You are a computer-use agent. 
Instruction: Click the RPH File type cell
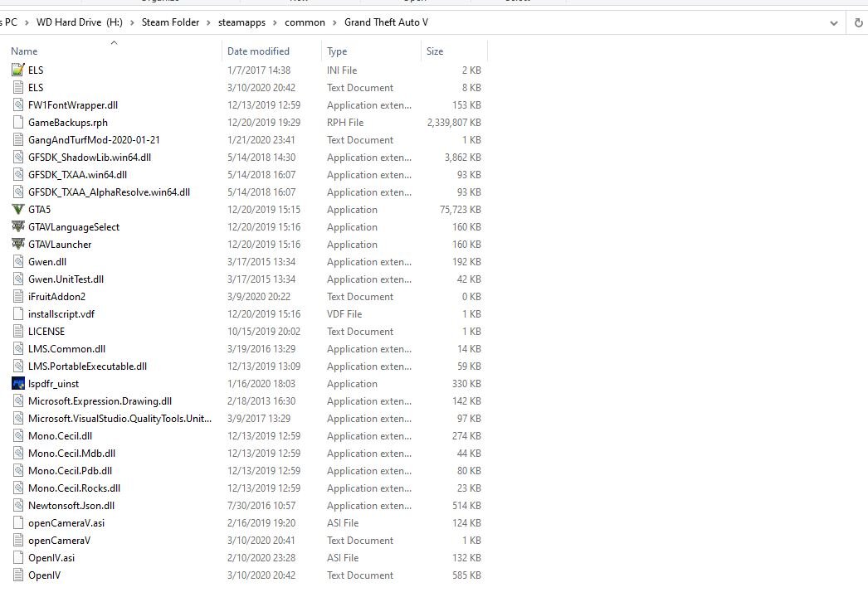click(x=345, y=122)
